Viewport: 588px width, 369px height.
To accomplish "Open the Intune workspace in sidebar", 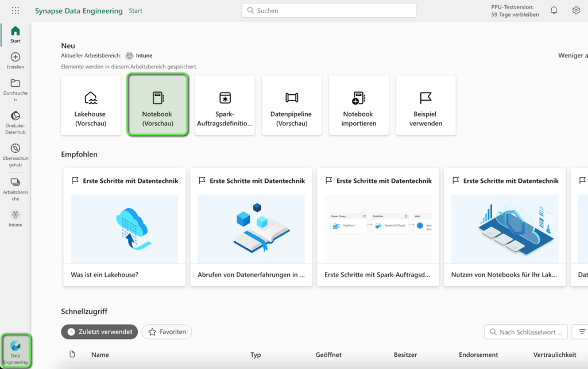I will click(x=16, y=218).
